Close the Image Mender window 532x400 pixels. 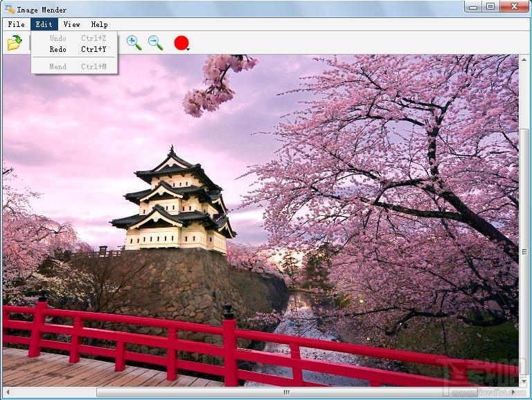tap(514, 6)
